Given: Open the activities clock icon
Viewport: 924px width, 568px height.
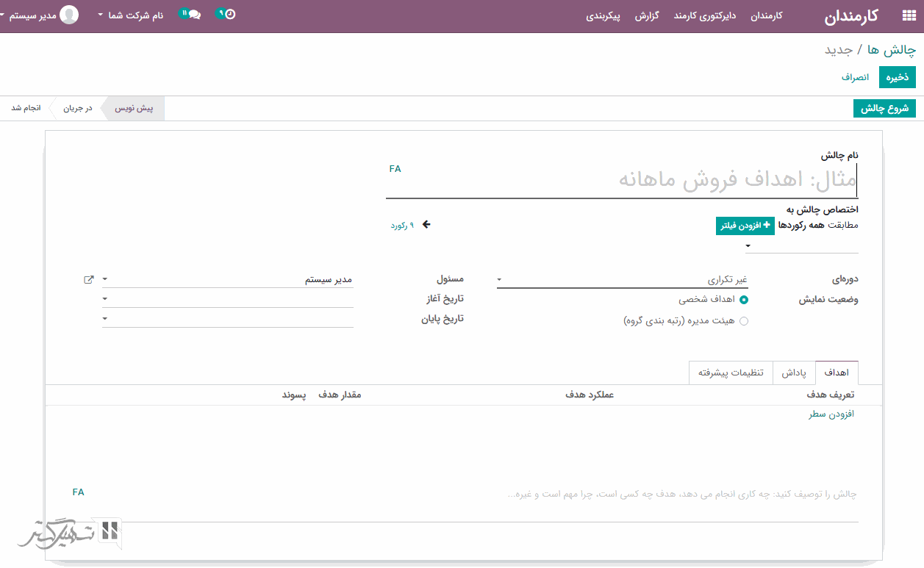Looking at the screenshot, I should [229, 14].
